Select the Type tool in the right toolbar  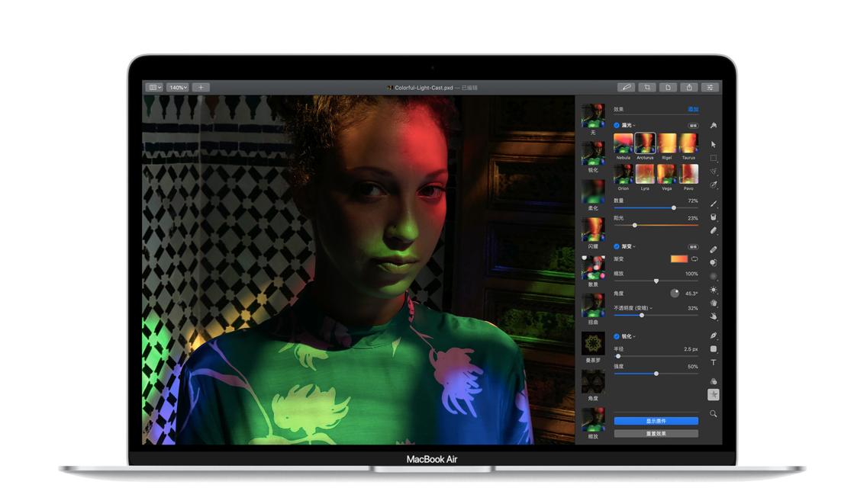click(x=712, y=363)
